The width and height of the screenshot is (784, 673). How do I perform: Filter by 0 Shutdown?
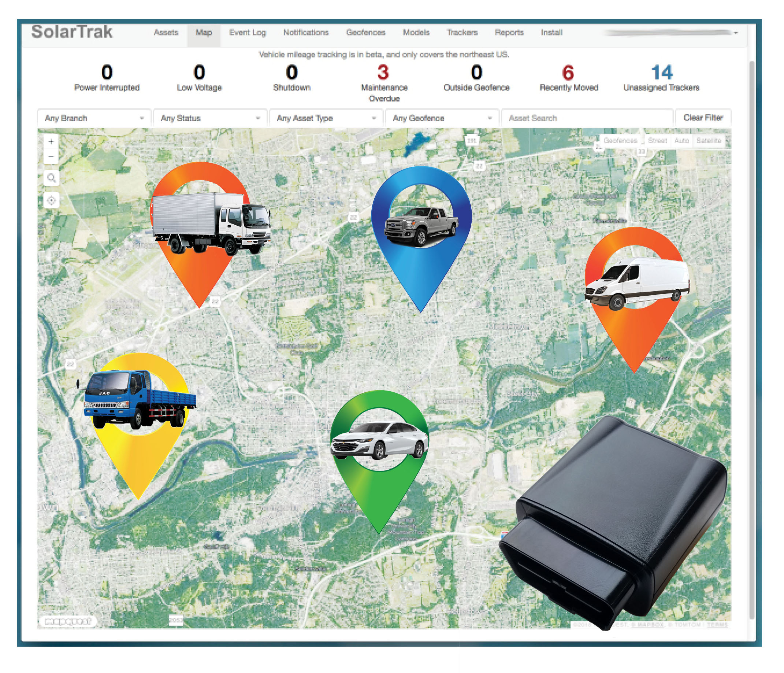(292, 78)
